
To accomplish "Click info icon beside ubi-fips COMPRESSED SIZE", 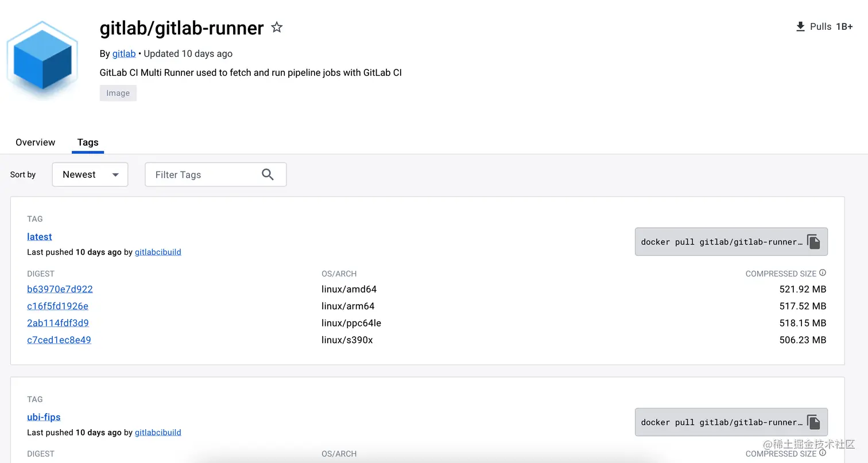I will pyautogui.click(x=823, y=453).
